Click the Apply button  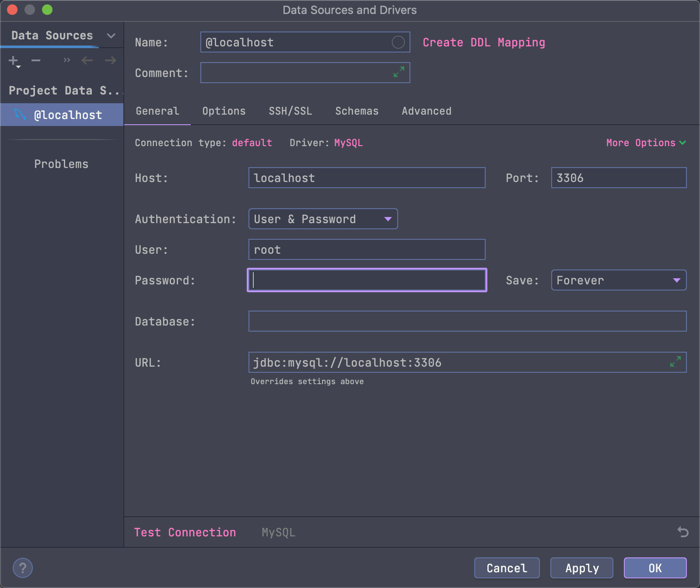582,568
